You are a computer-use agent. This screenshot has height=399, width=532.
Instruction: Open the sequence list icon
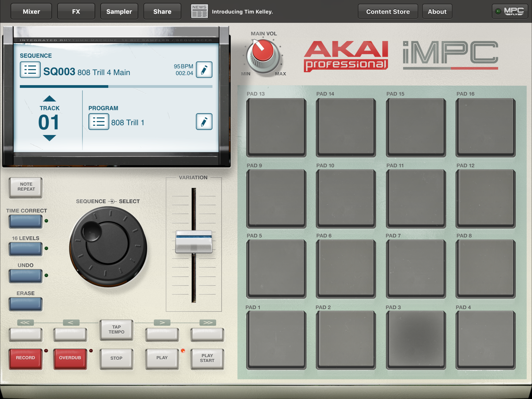[x=30, y=70]
